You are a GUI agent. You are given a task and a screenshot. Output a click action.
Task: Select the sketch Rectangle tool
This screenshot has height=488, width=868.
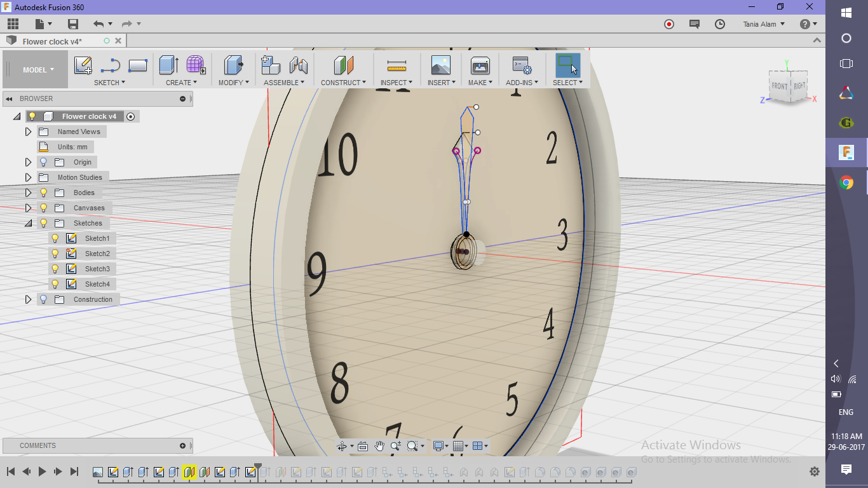138,65
